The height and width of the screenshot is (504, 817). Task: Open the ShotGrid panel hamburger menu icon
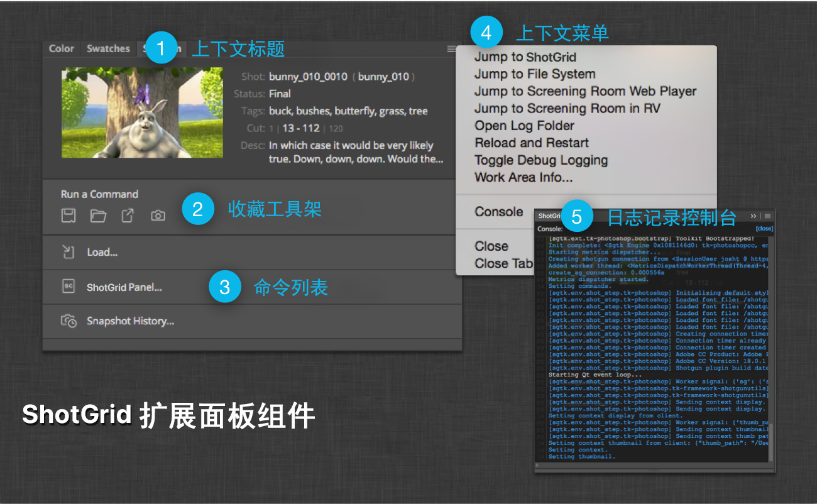point(452,49)
